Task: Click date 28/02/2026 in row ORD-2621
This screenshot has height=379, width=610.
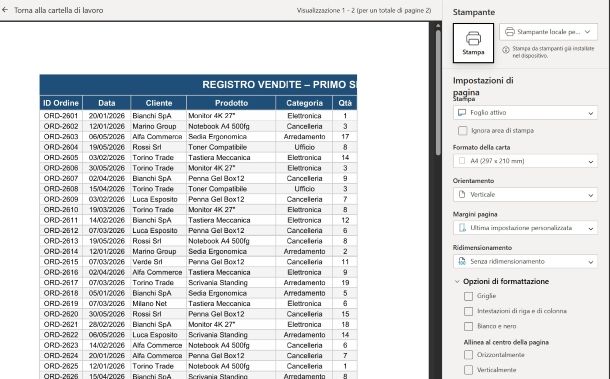Action: pyautogui.click(x=107, y=325)
